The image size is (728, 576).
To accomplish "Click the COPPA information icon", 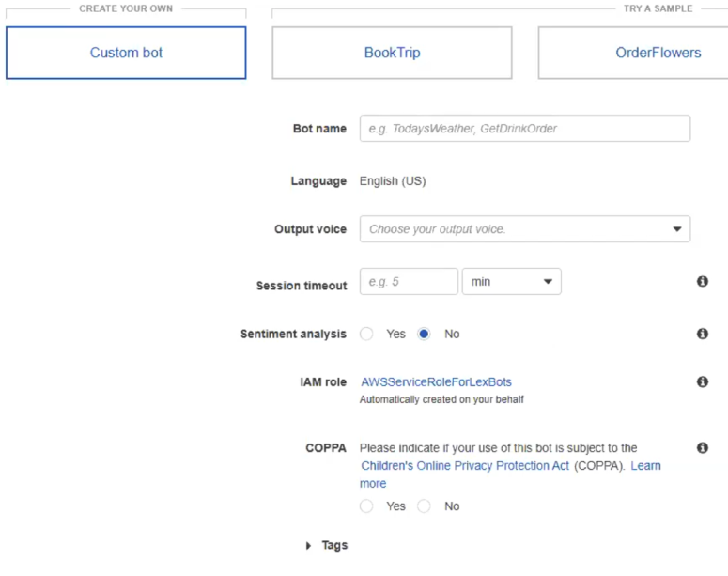I will point(702,448).
